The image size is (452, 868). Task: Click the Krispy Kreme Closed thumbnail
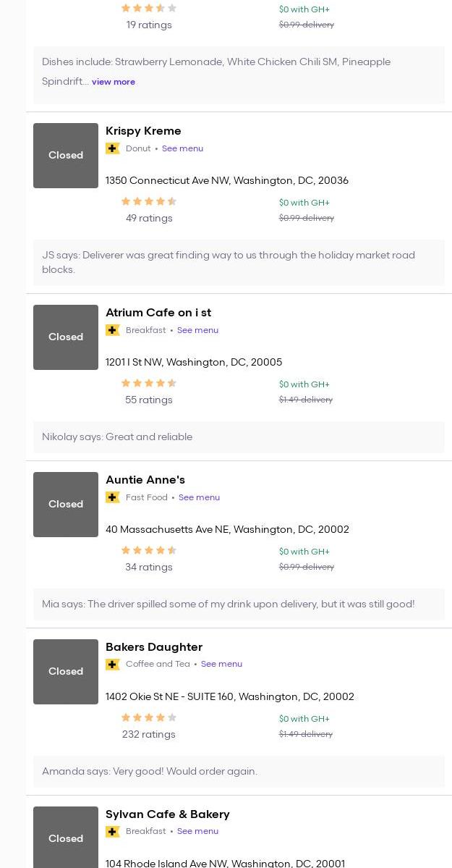click(x=66, y=156)
